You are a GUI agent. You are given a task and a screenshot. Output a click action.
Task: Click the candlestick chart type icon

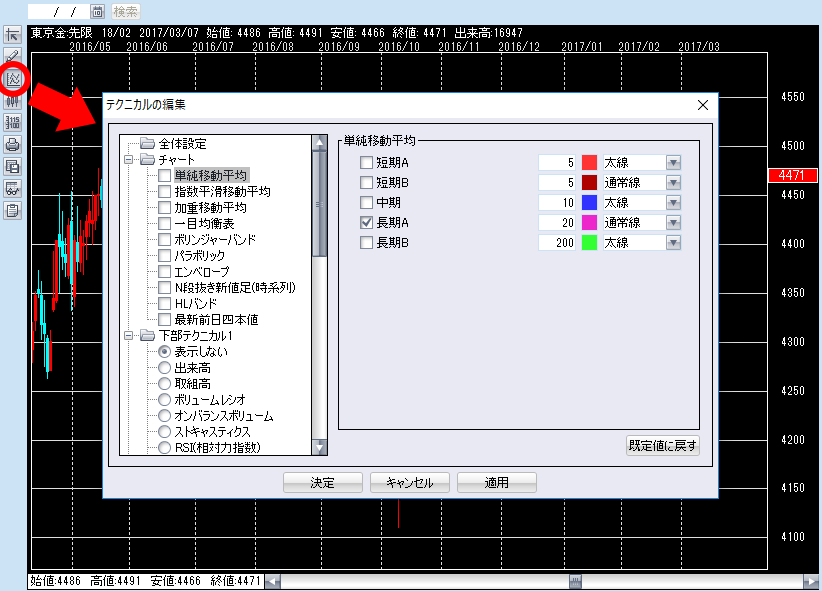(x=13, y=101)
